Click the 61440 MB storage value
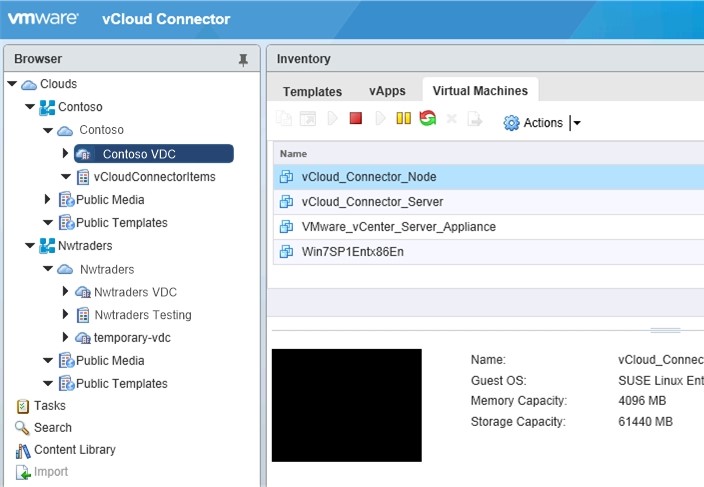Viewport: 704px width, 487px height. (645, 422)
